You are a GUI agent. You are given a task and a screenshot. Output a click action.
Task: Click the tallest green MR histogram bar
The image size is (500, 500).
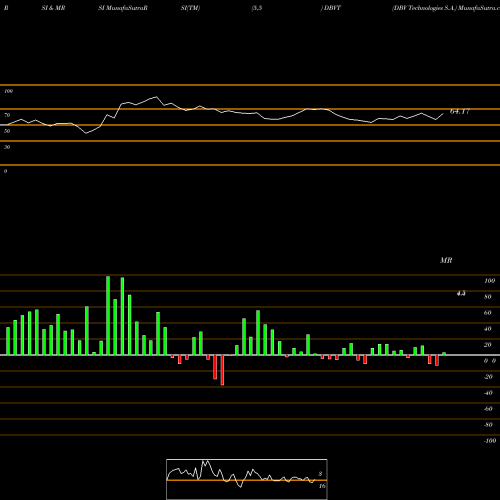coord(108,315)
